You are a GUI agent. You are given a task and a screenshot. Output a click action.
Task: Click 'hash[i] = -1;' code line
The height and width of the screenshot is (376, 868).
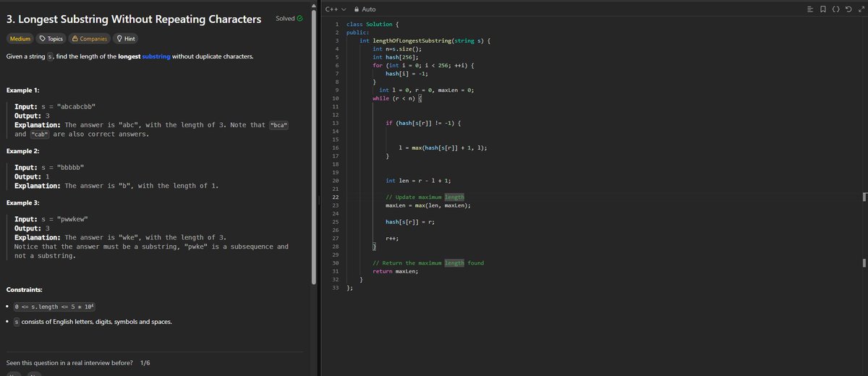(x=407, y=74)
